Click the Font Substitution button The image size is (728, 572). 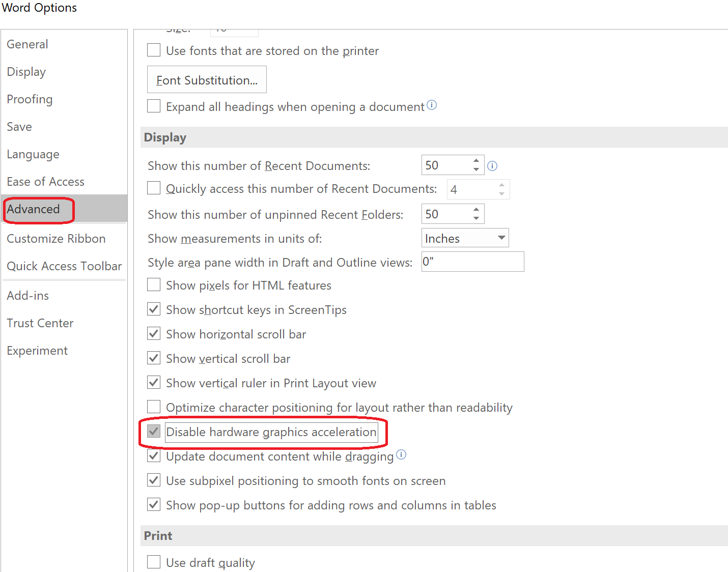pos(207,80)
